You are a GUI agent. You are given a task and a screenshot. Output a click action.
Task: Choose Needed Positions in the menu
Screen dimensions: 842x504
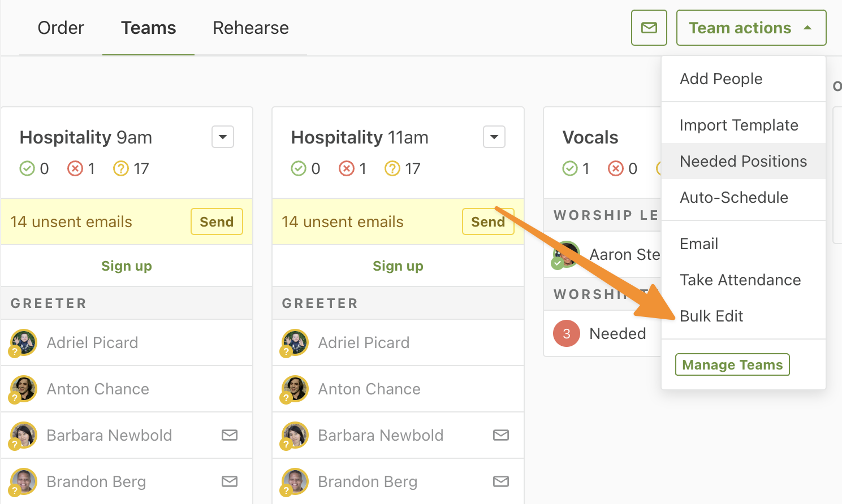743,161
